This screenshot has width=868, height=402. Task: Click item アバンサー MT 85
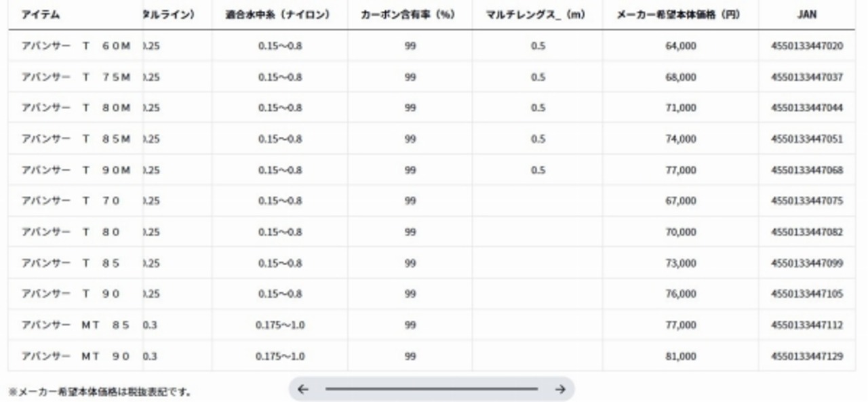point(76,325)
